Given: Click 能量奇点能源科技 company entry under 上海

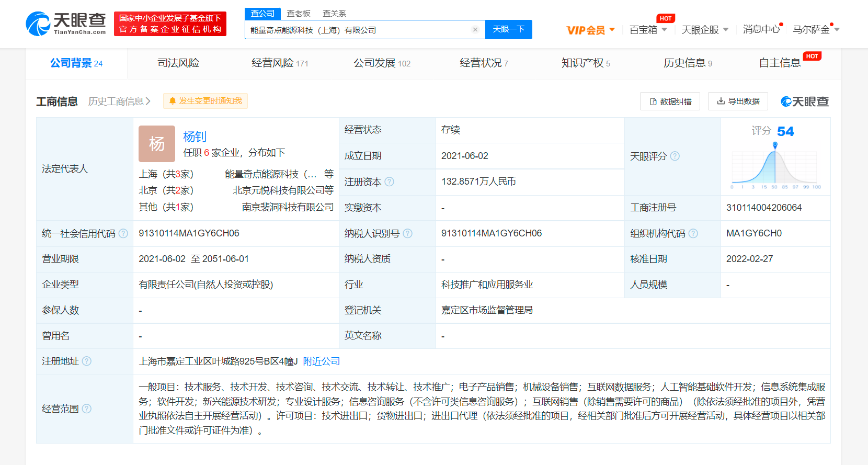Looking at the screenshot, I should pyautogui.click(x=279, y=174).
